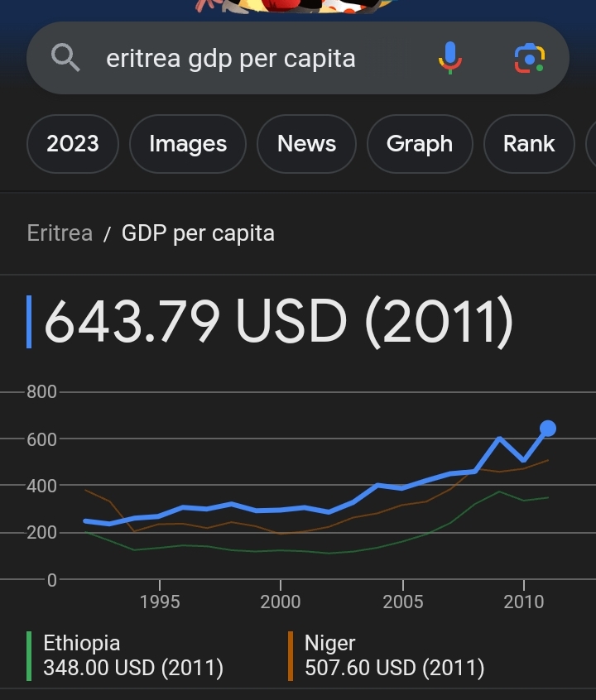Edit the eritrea gdp per capita query
Image resolution: width=596 pixels, height=700 pixels.
click(x=231, y=59)
